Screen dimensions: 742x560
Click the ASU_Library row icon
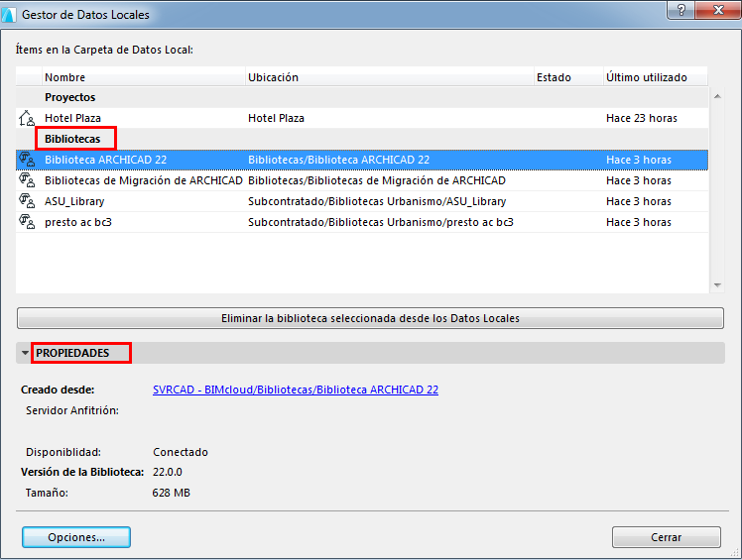(x=27, y=201)
